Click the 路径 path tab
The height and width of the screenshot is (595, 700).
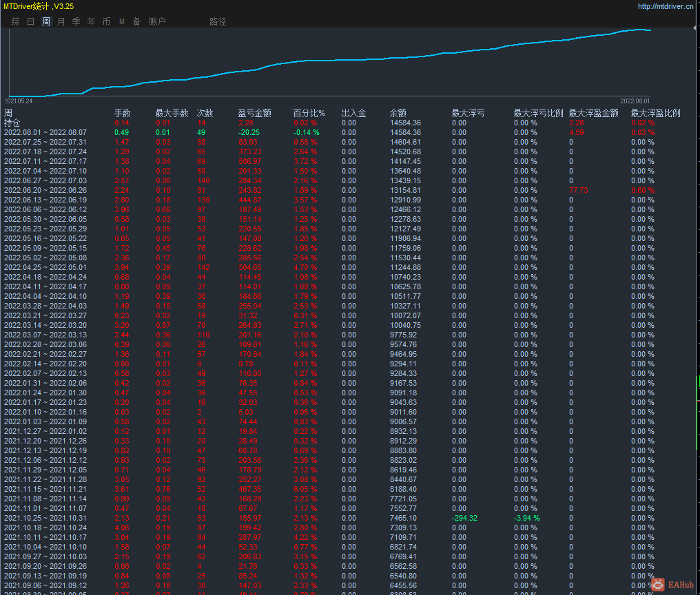(x=218, y=21)
